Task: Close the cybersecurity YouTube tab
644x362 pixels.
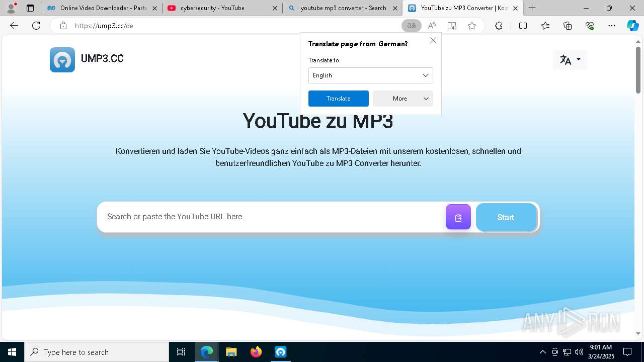Action: pyautogui.click(x=274, y=8)
